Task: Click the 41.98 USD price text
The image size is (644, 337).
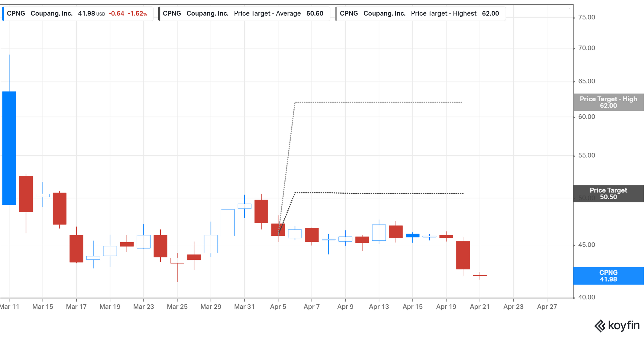Action: [92, 14]
